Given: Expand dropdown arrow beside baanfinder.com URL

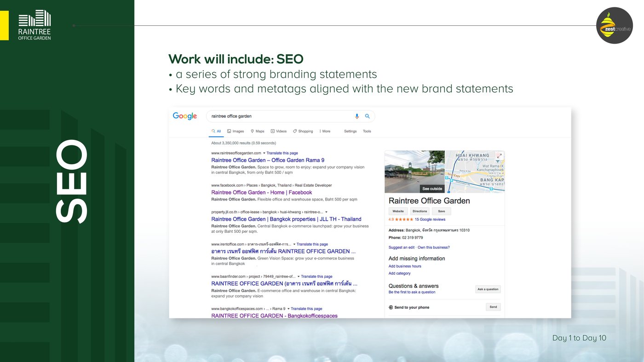Looking at the screenshot, I should pos(299,276).
